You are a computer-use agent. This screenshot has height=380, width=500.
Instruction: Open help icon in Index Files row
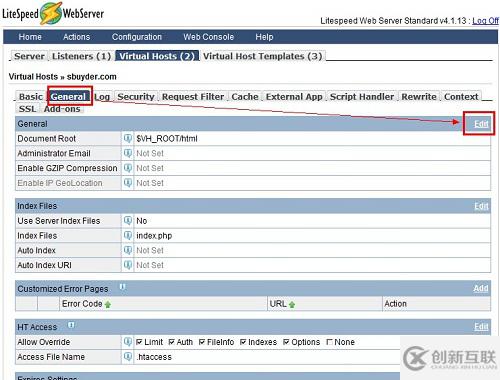click(x=128, y=235)
